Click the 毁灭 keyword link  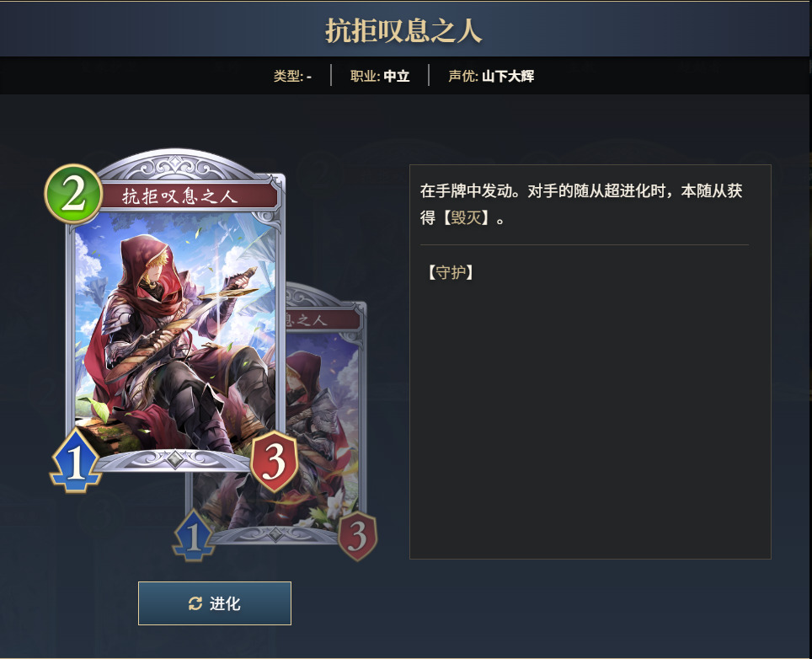(x=465, y=217)
